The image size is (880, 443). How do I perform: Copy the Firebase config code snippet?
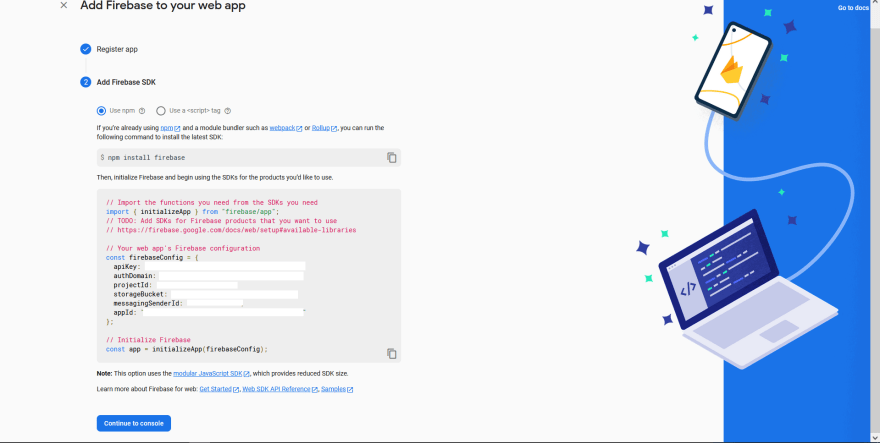click(392, 354)
